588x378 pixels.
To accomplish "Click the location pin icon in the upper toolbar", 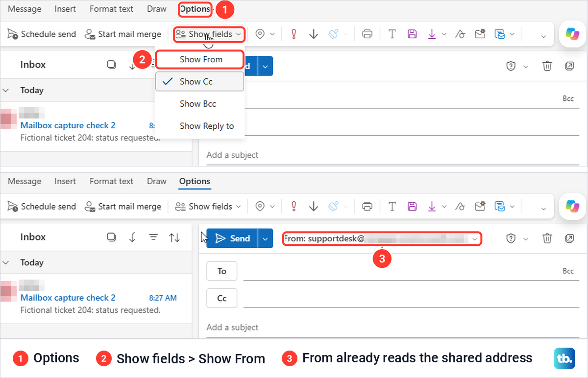I will [260, 34].
